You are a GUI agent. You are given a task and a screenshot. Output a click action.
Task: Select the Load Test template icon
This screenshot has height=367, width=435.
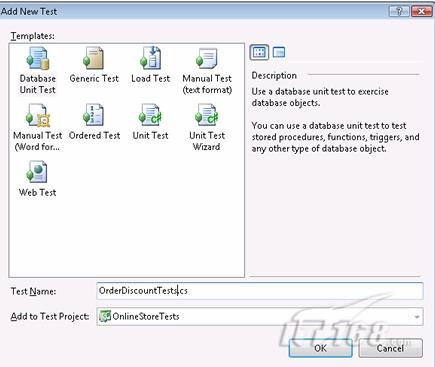pos(150,58)
